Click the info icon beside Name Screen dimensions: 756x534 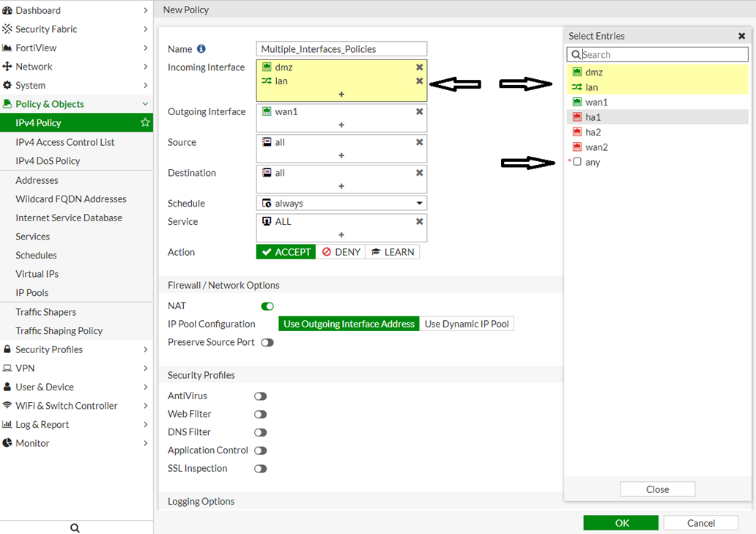[x=201, y=49]
